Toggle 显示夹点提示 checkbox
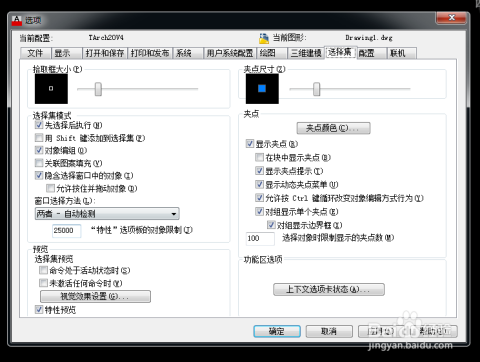Viewport: 480px width, 362px height. 259,171
